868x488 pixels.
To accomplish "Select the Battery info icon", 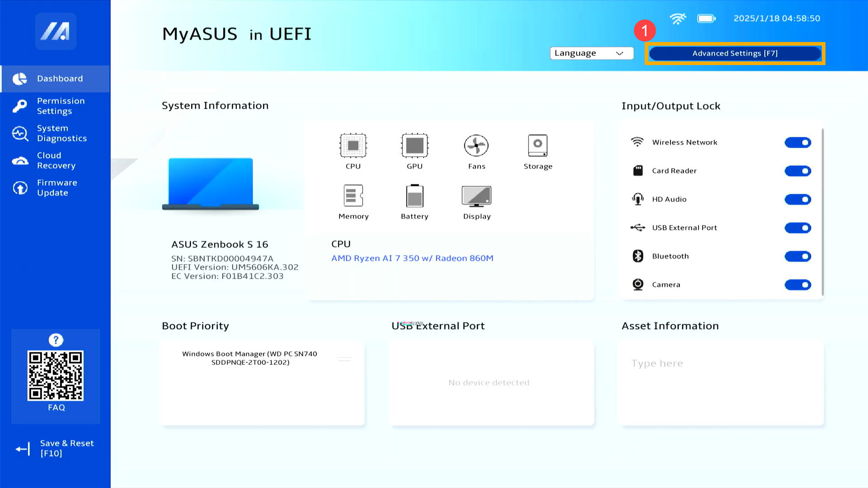I will (x=415, y=196).
